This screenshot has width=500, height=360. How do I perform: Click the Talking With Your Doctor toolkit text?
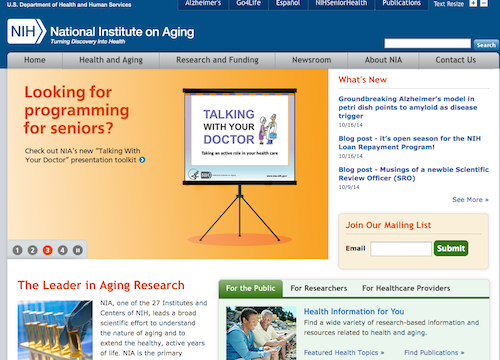(x=83, y=155)
